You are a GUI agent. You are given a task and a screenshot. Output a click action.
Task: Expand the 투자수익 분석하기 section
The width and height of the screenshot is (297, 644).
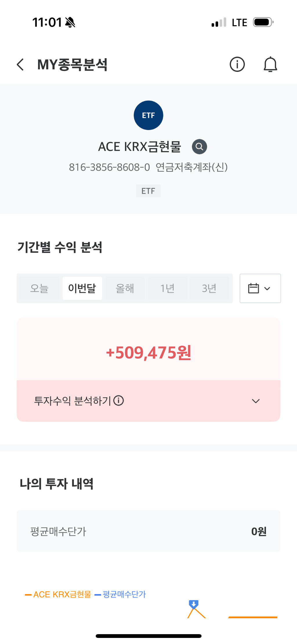(x=256, y=401)
